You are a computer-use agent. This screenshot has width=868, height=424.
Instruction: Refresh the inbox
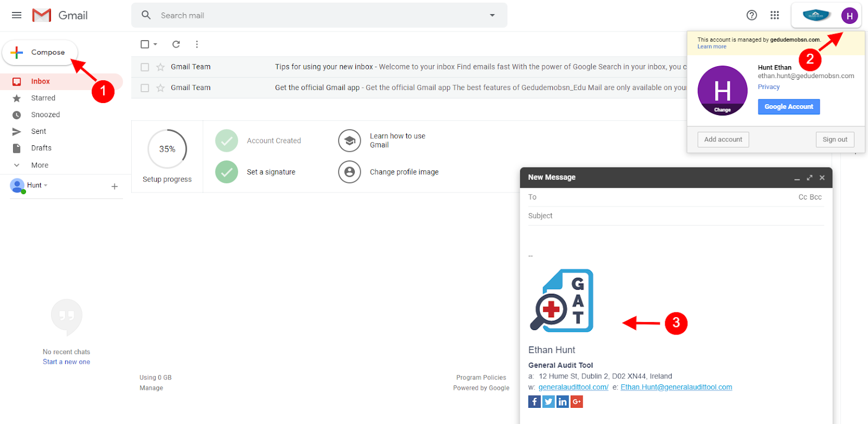176,44
